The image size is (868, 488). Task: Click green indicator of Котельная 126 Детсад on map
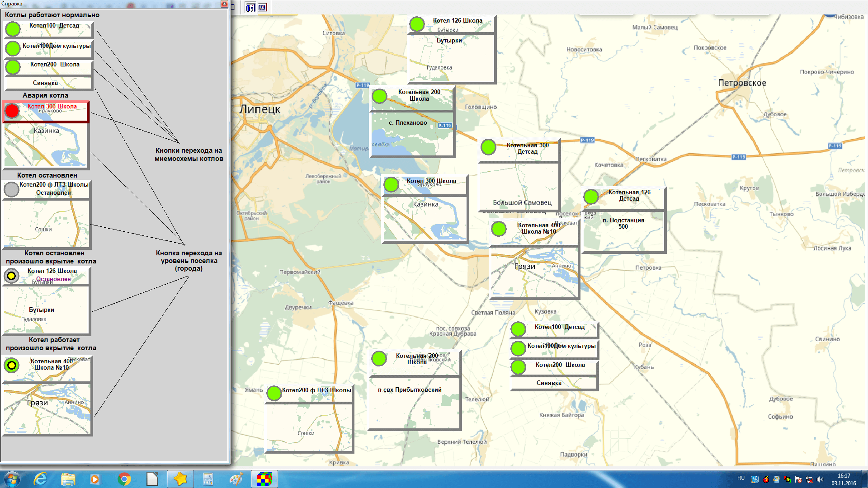pos(591,197)
